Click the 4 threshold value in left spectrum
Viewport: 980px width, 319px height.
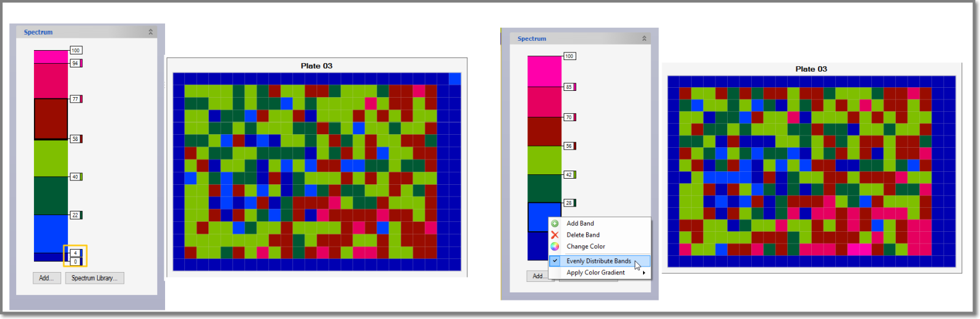coord(75,253)
